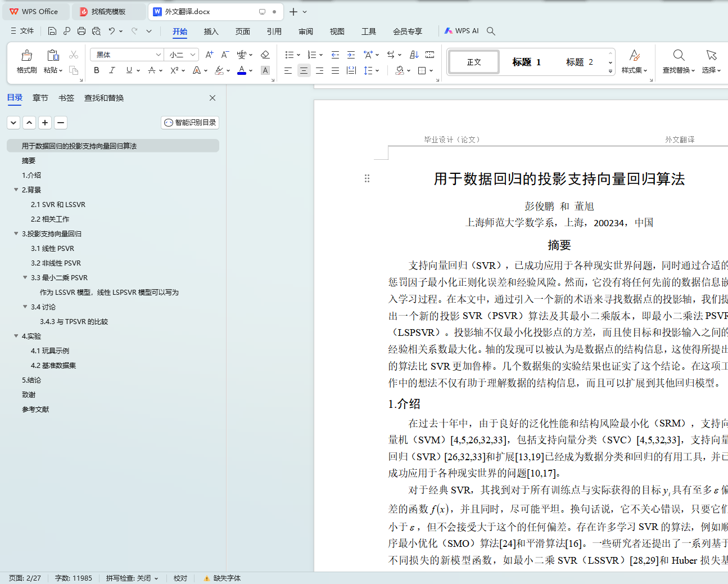Apply the 标题 1 heading style
Viewport: 728px width, 584px height.
[x=526, y=62]
